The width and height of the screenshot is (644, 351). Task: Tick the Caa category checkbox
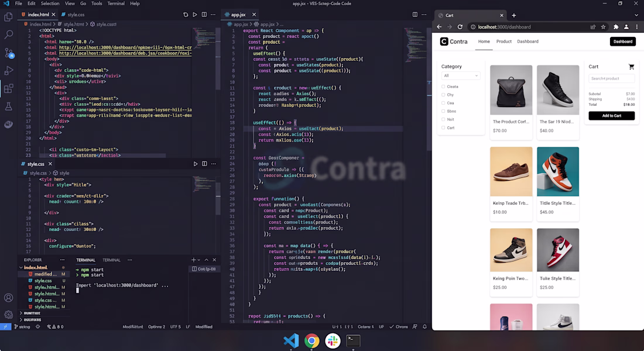[x=443, y=103]
